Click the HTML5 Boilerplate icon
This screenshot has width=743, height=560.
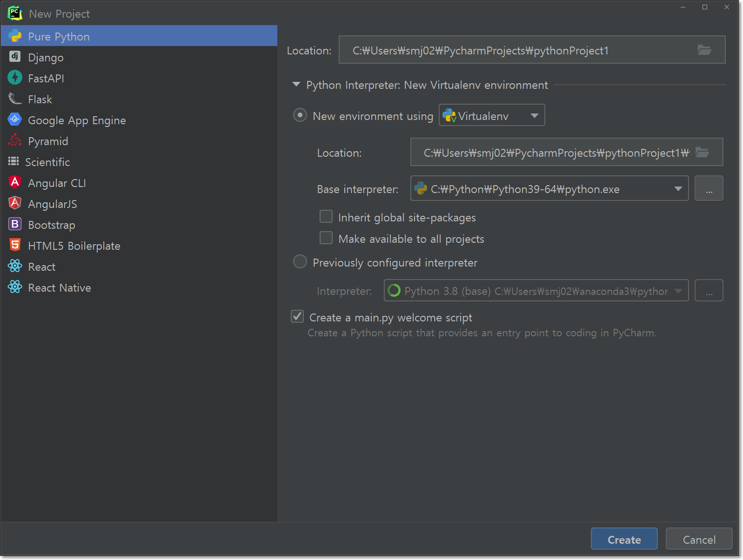tap(15, 245)
